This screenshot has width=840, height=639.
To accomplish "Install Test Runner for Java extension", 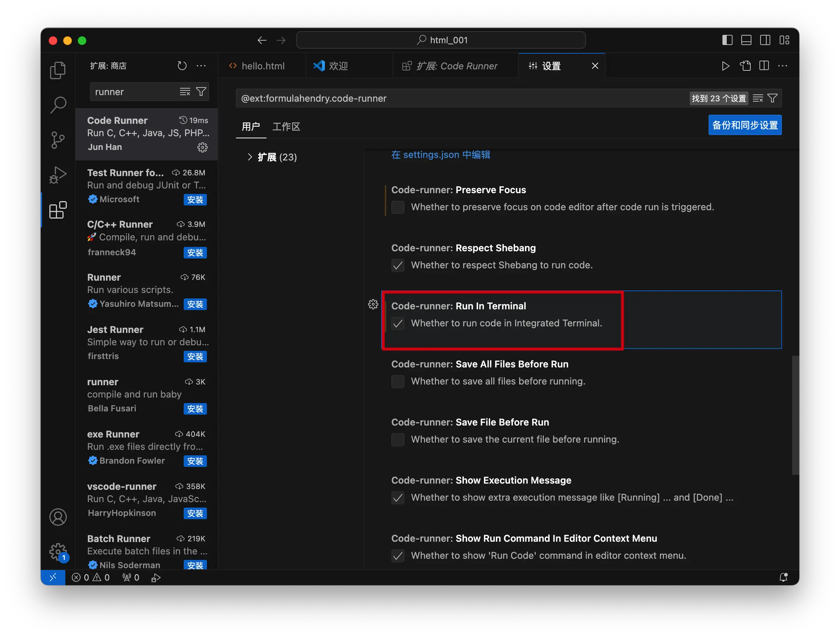I will (195, 200).
